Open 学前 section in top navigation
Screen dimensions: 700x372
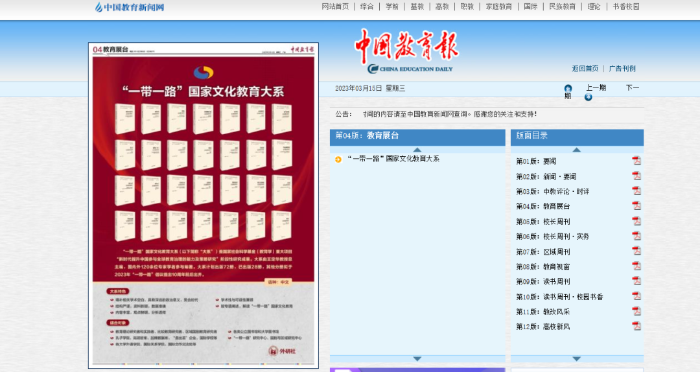click(392, 7)
